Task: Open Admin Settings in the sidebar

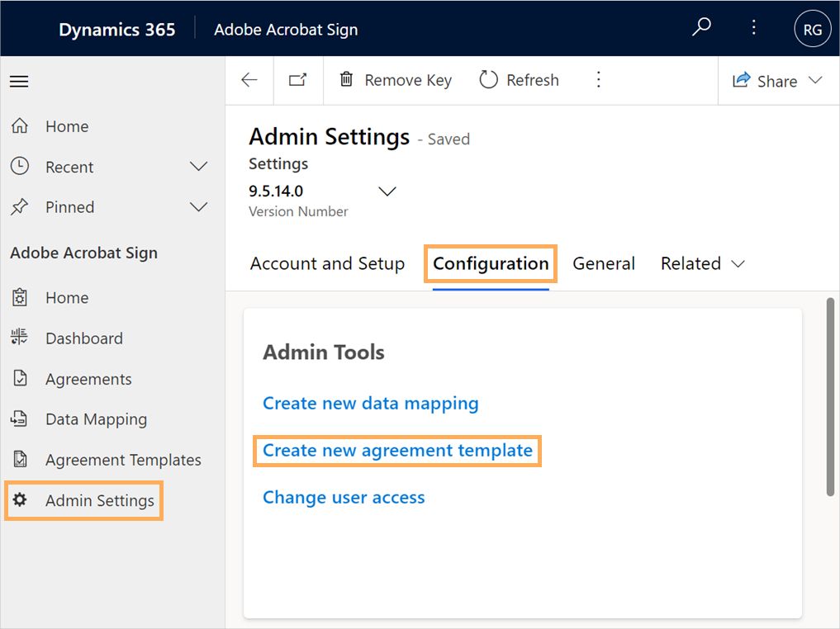Action: pos(100,500)
